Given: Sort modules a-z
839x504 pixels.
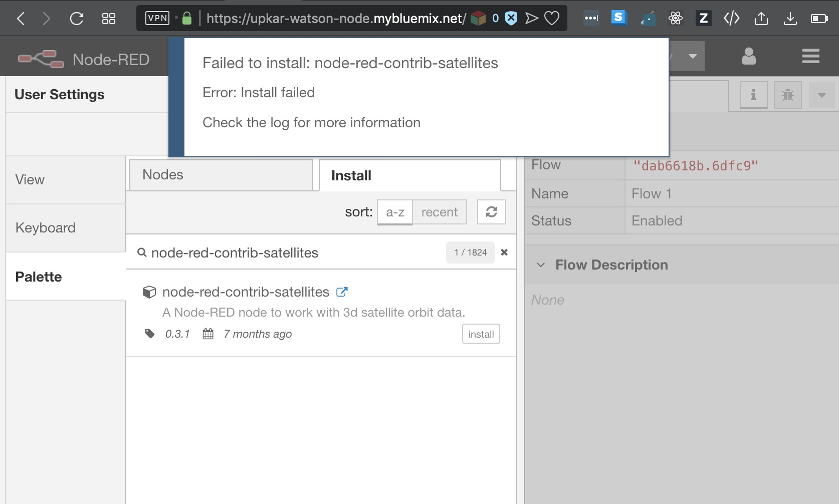Looking at the screenshot, I should (395, 212).
